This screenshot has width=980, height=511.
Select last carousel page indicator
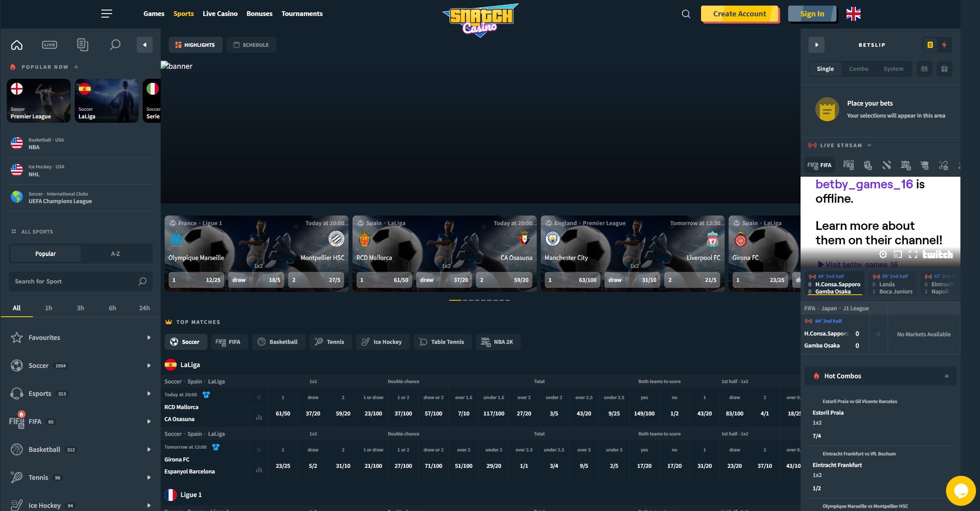tap(508, 300)
